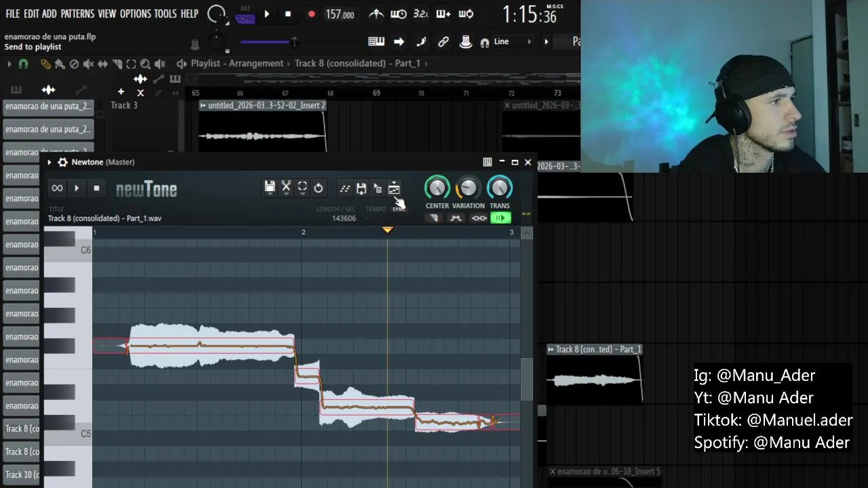Select the playlist Mute tool
This screenshot has height=488, width=868.
coord(88,64)
